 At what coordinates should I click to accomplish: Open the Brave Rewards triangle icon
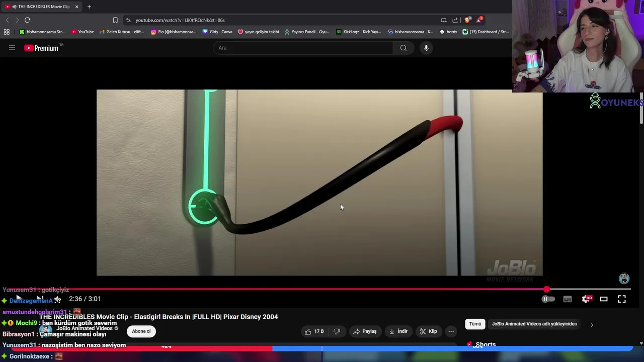click(479, 20)
